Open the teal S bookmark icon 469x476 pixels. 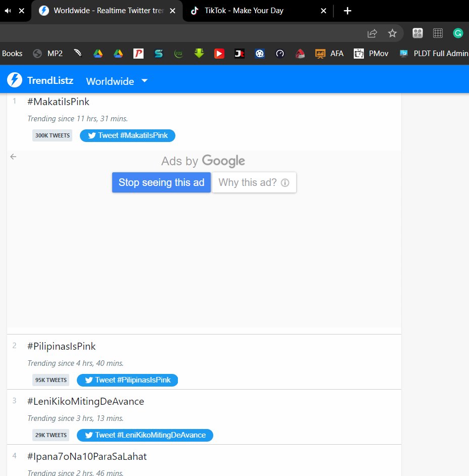click(159, 54)
